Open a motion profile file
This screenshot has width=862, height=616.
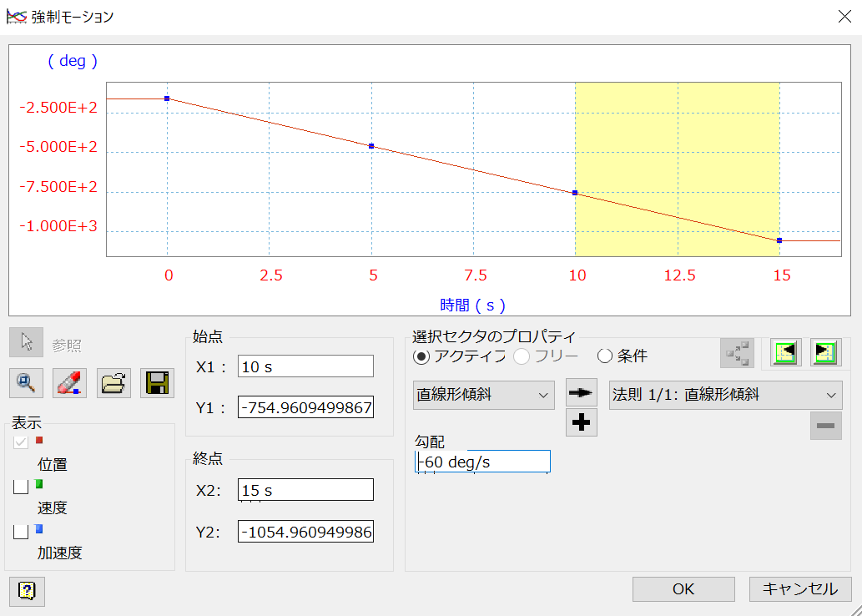pos(113,384)
